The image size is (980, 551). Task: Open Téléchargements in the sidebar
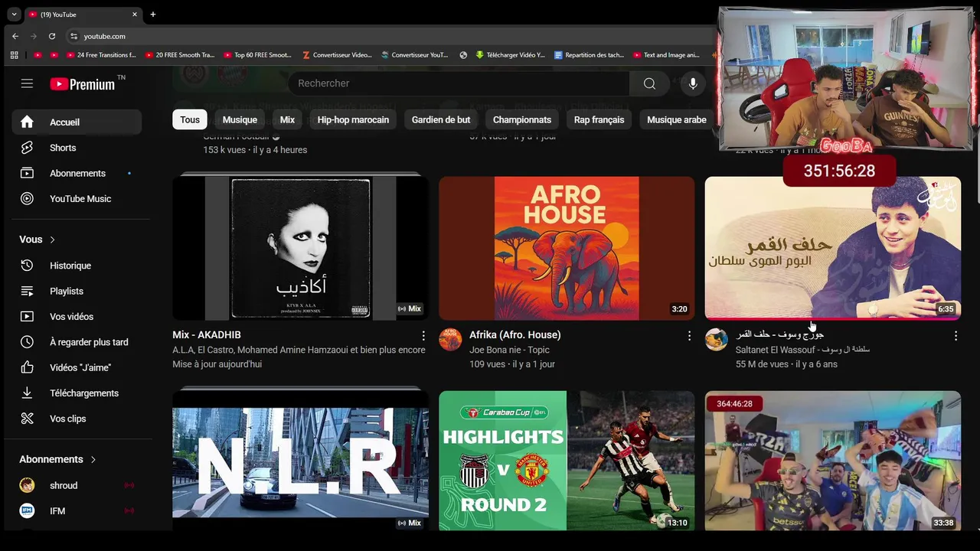[x=77, y=393]
